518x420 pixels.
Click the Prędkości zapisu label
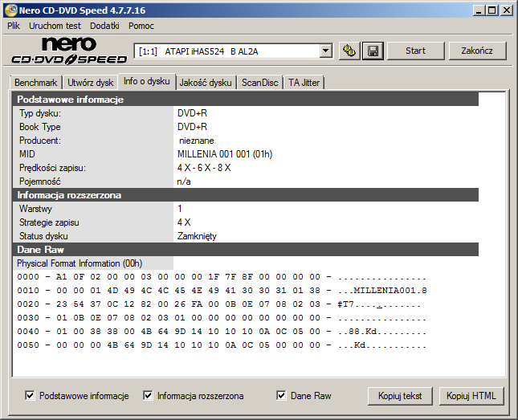52,168
